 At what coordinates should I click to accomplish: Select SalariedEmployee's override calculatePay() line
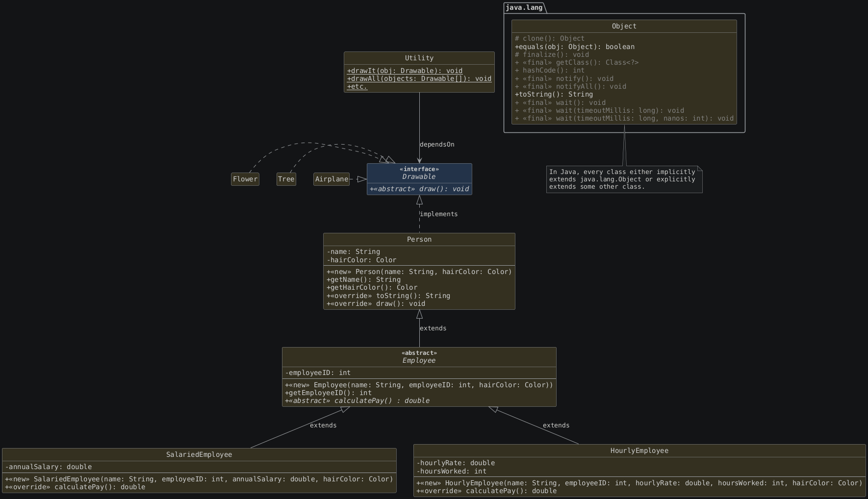pos(75,487)
